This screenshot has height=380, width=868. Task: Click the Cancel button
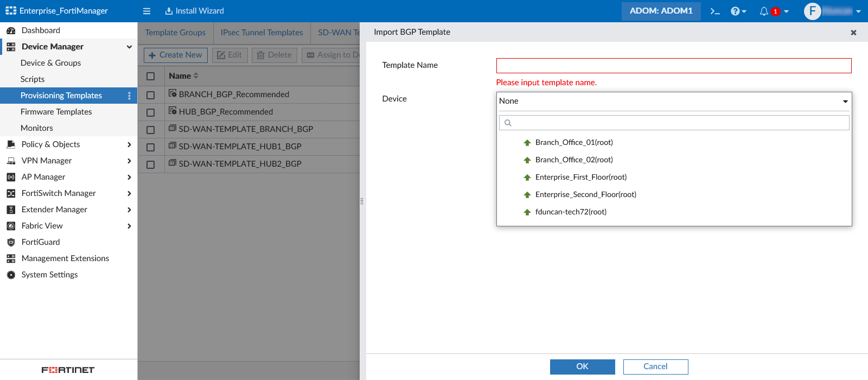pyautogui.click(x=655, y=366)
